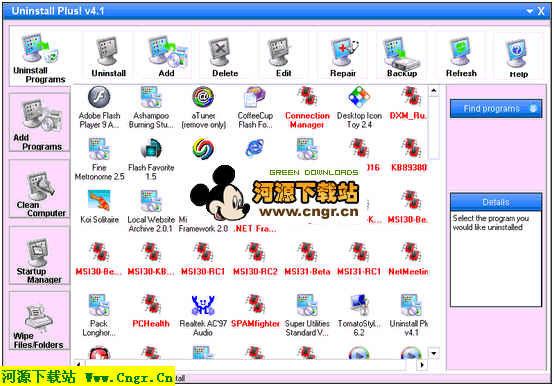555x386 pixels.
Task: Click the Uninstall toolbar icon
Action: coord(108,57)
